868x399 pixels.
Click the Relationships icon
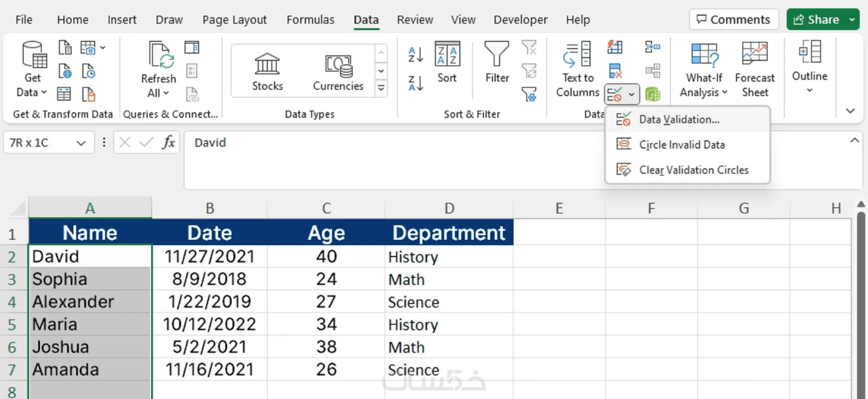point(652,71)
